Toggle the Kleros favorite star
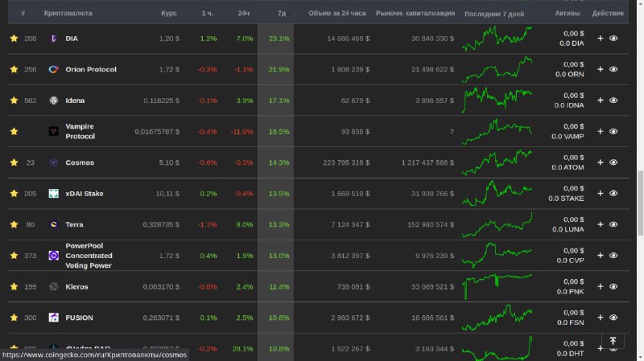 [14, 286]
